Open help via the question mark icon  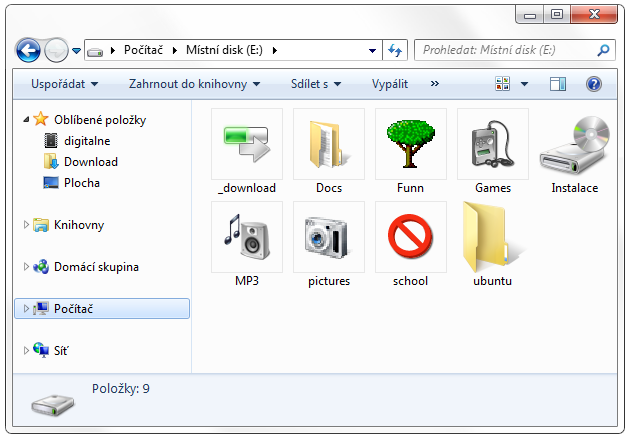pyautogui.click(x=593, y=84)
